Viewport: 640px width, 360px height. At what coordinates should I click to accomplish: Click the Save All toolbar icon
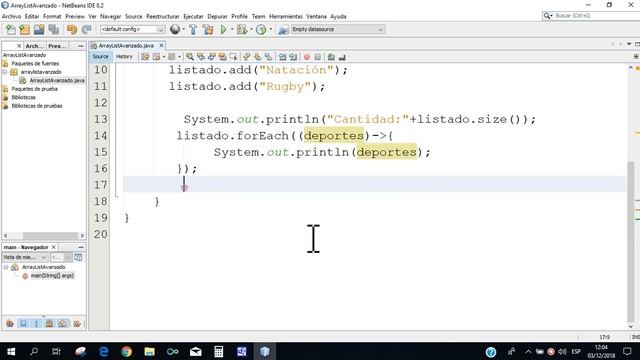[53, 29]
